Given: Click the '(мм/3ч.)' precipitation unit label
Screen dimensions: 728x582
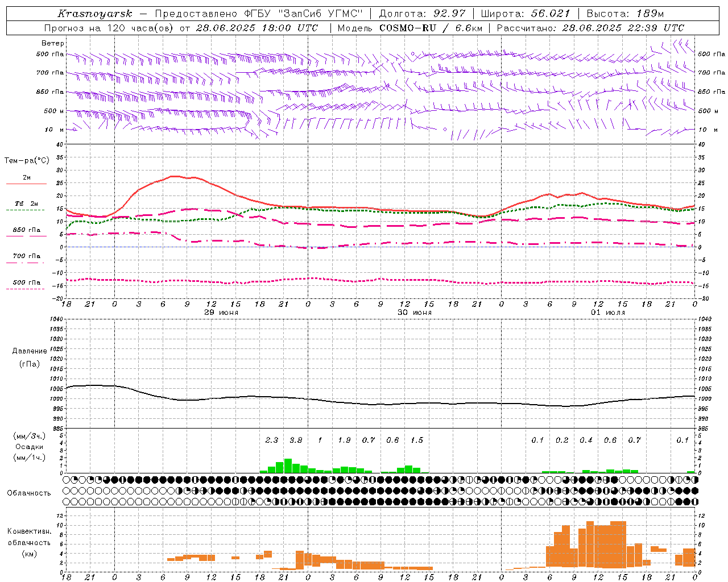Looking at the screenshot, I should click(29, 436).
